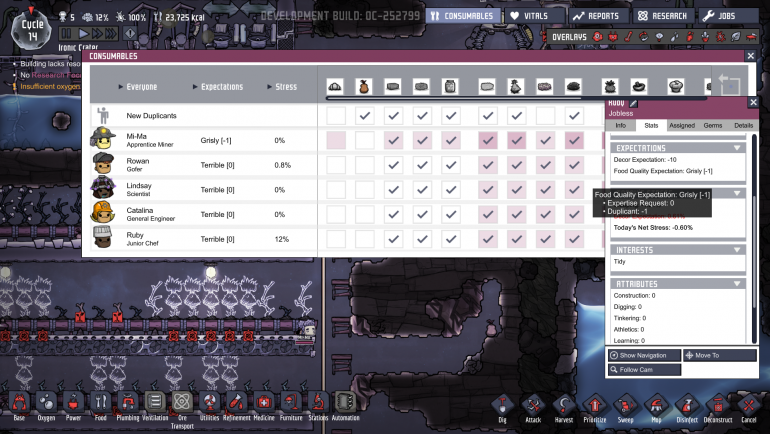The height and width of the screenshot is (434, 770).
Task: Open the Jobs screen
Action: pos(728,16)
